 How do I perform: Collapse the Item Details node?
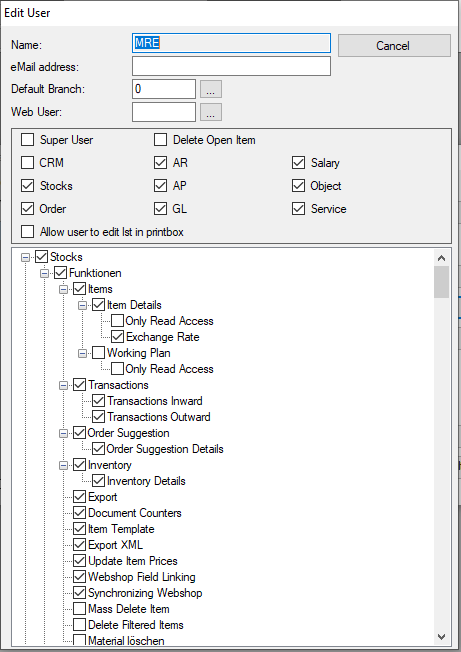click(82, 305)
